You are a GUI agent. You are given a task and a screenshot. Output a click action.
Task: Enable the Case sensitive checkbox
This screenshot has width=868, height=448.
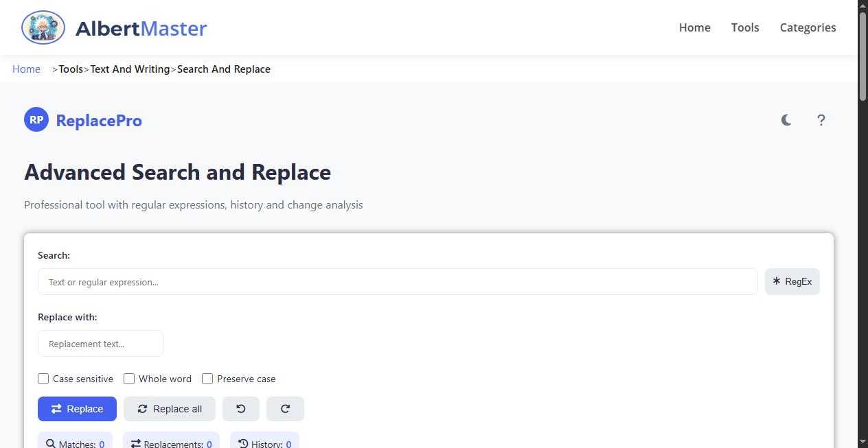click(x=43, y=379)
